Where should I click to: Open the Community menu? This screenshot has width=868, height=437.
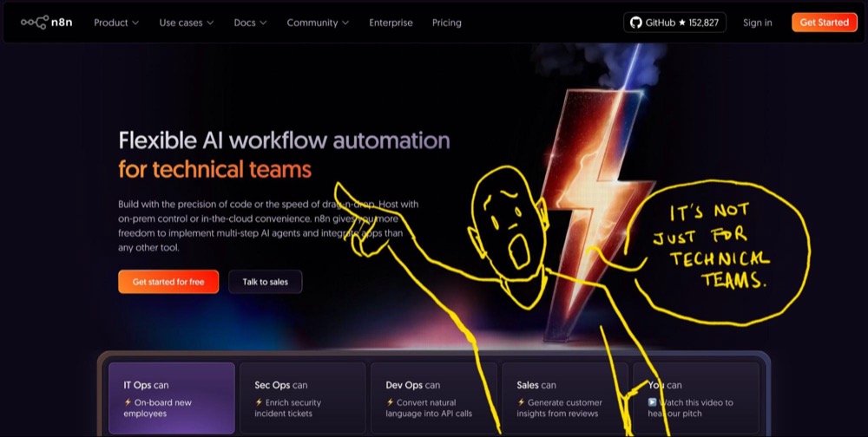[x=318, y=23]
